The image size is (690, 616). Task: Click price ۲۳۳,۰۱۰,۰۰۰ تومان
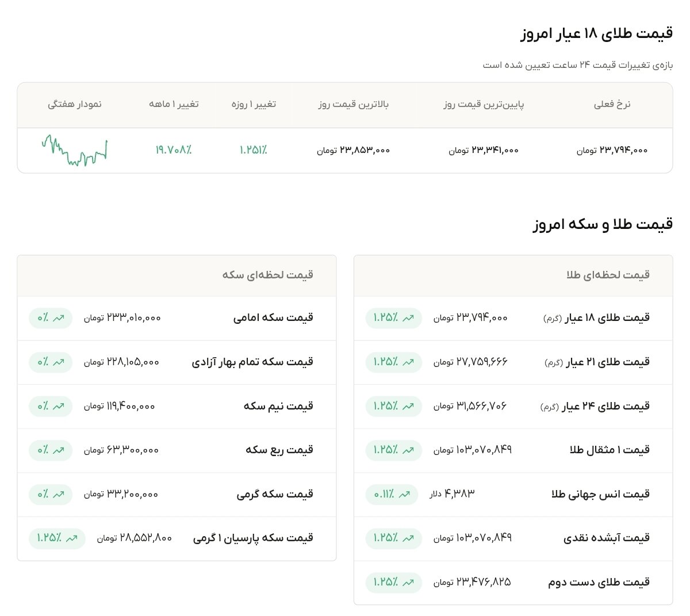click(x=122, y=317)
